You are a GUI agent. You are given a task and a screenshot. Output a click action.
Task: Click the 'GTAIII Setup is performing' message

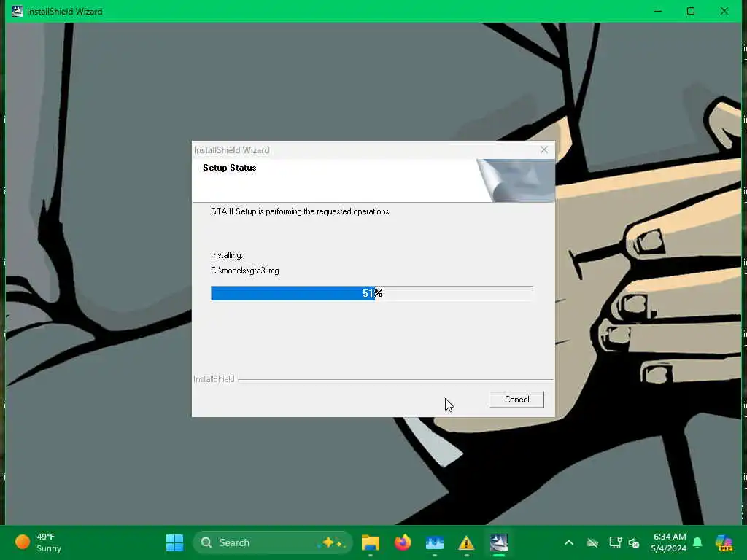pos(301,211)
